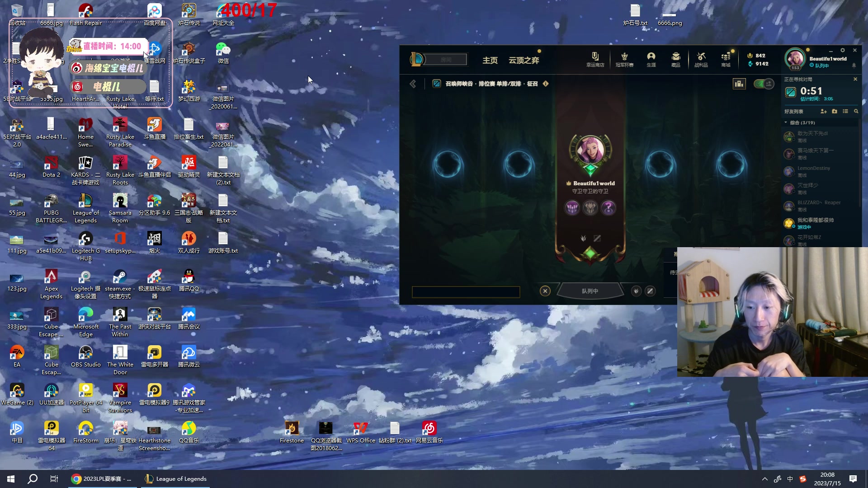Open UU加速器 desktop icon

point(51,394)
